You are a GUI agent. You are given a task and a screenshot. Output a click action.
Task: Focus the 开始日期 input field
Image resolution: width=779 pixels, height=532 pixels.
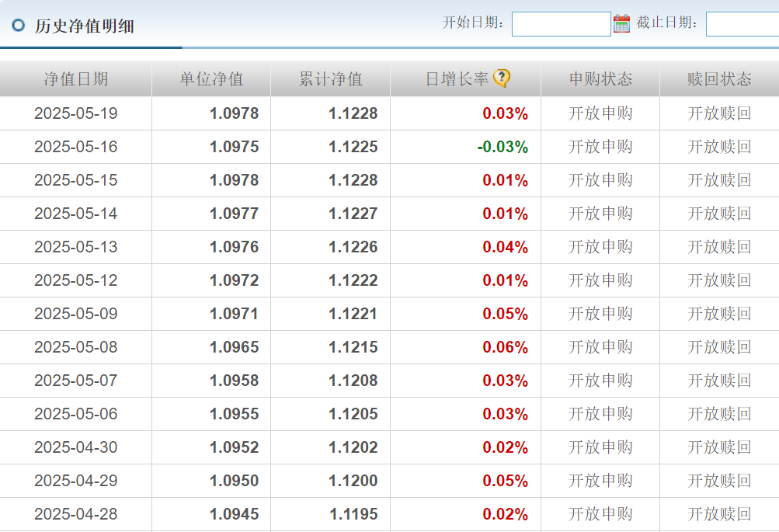tap(562, 24)
